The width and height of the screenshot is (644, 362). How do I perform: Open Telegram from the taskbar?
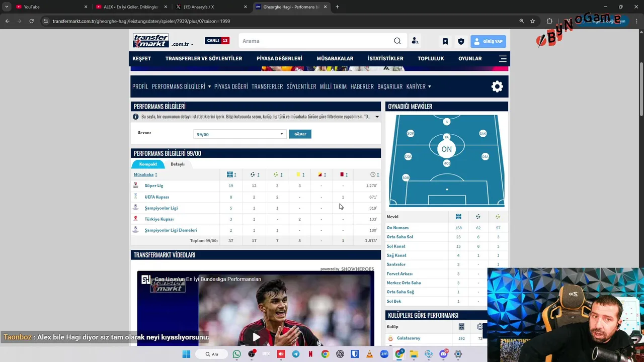[296, 354]
